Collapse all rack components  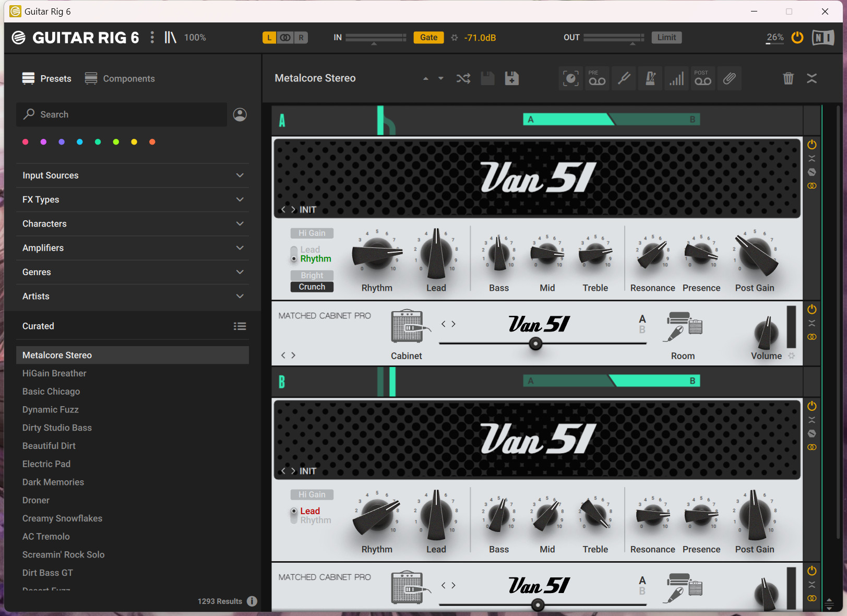[x=812, y=78]
